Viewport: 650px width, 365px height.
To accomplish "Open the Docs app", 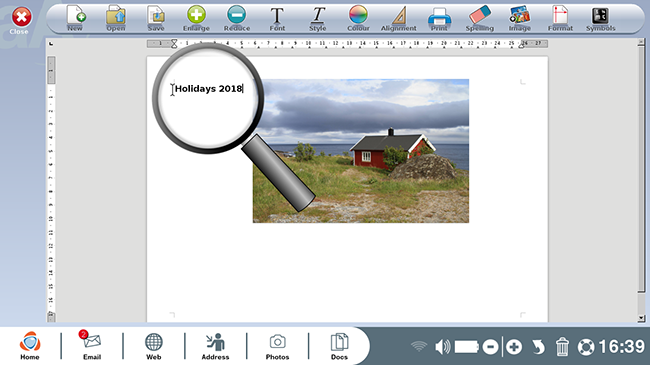I will tap(339, 346).
